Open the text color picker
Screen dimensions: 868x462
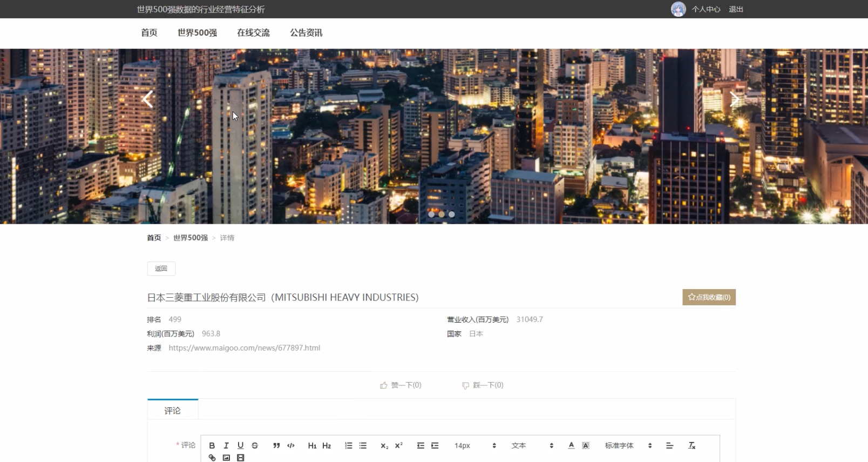pos(571,446)
